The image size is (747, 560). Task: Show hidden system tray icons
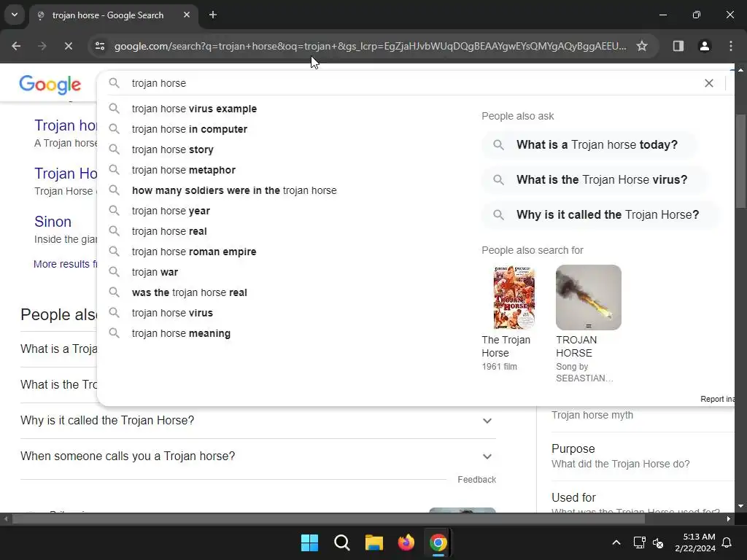coord(616,542)
